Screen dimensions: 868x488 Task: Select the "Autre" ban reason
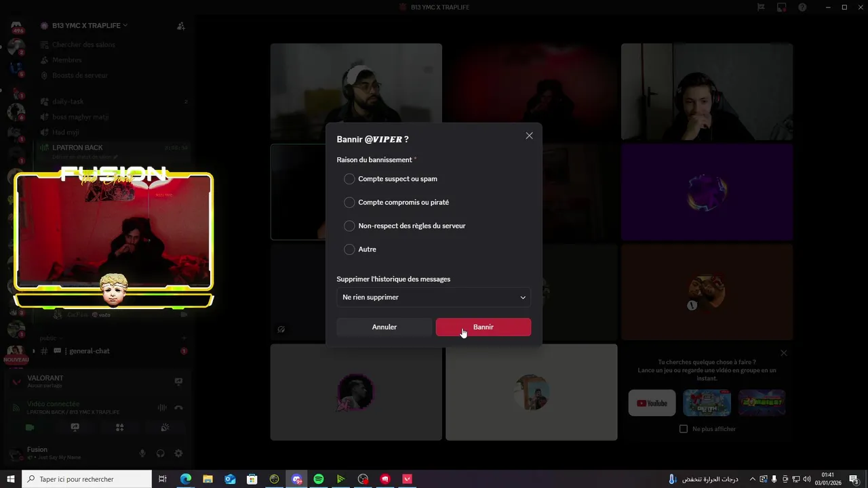[x=360, y=249]
